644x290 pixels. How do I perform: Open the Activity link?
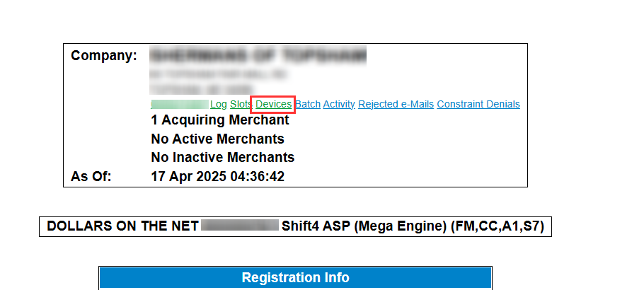coord(339,105)
